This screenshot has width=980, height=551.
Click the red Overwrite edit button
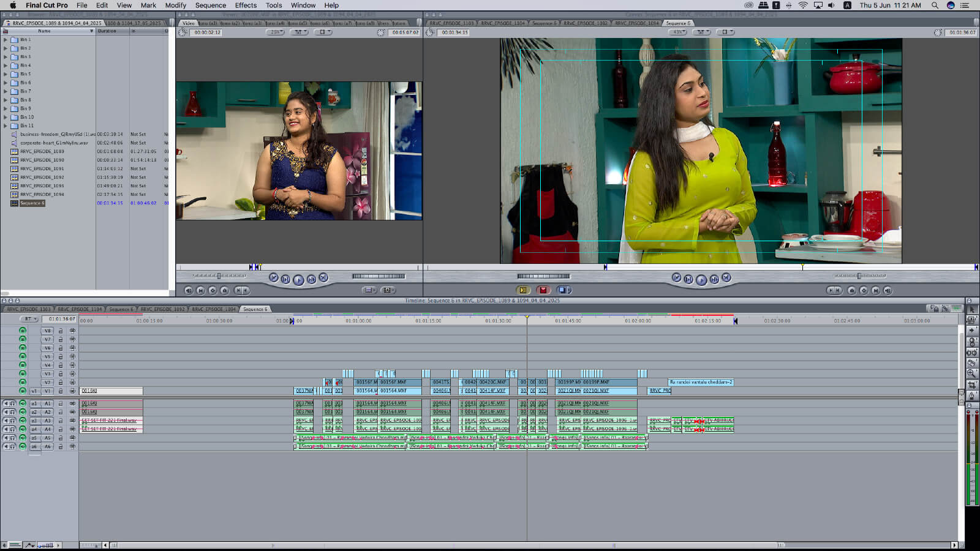click(543, 290)
